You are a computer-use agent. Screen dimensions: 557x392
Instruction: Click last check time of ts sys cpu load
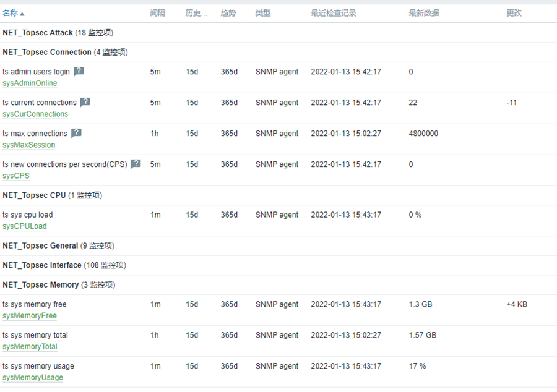tap(346, 215)
